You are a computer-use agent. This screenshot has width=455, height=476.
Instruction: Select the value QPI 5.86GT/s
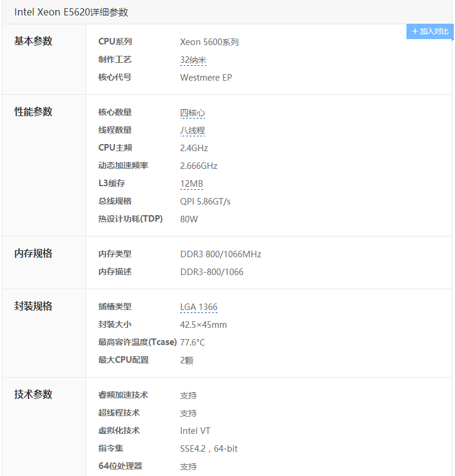click(205, 202)
